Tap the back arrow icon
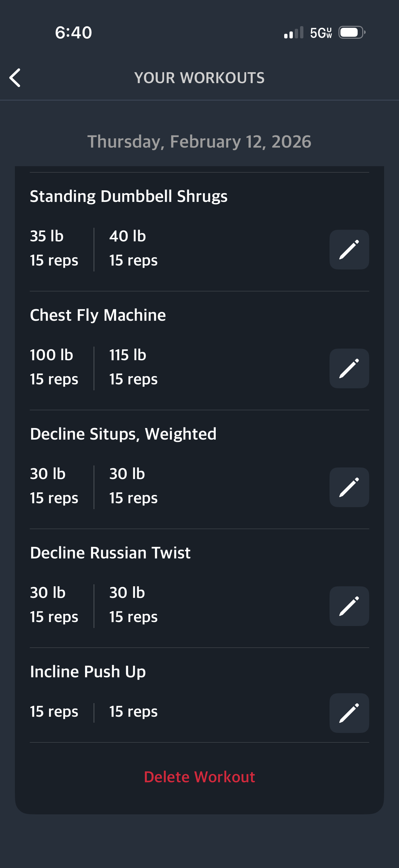This screenshot has height=868, width=399. coord(15,78)
